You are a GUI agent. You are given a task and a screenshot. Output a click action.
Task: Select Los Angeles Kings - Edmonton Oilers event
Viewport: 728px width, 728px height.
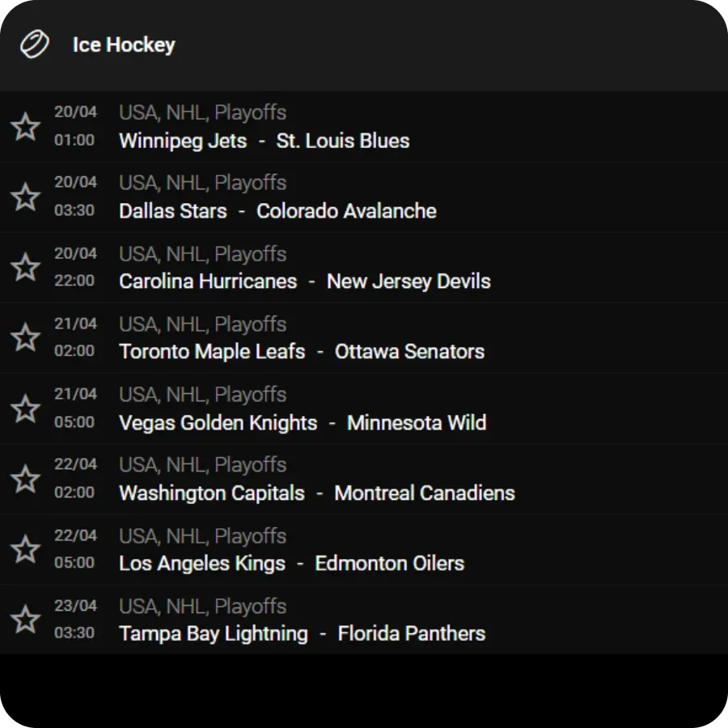[364, 549]
